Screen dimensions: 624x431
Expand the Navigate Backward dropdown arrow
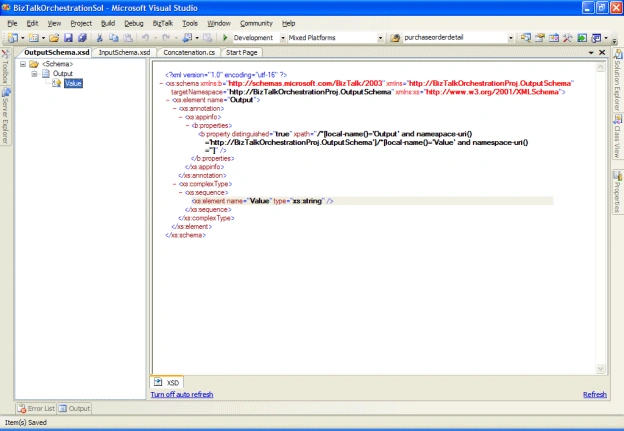point(197,38)
